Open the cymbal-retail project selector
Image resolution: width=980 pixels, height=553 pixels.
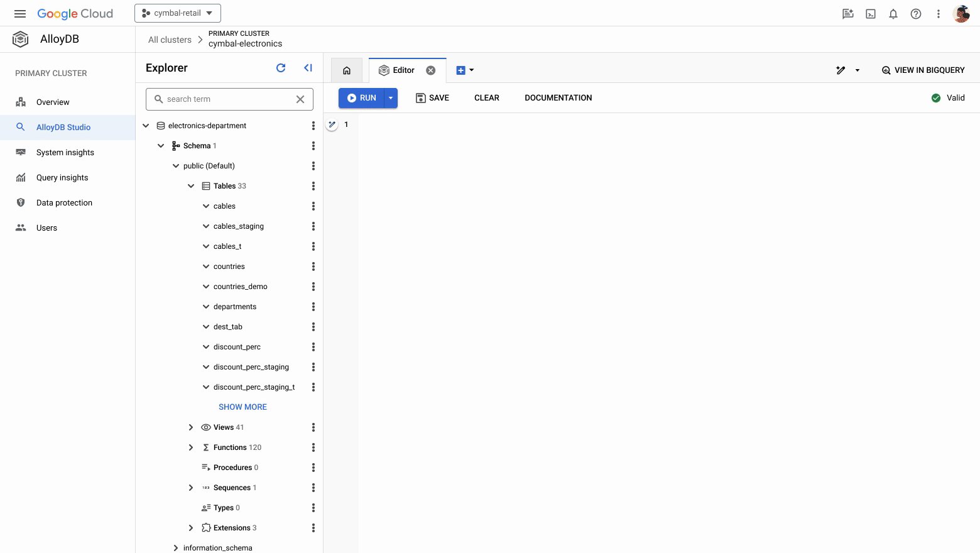(178, 13)
